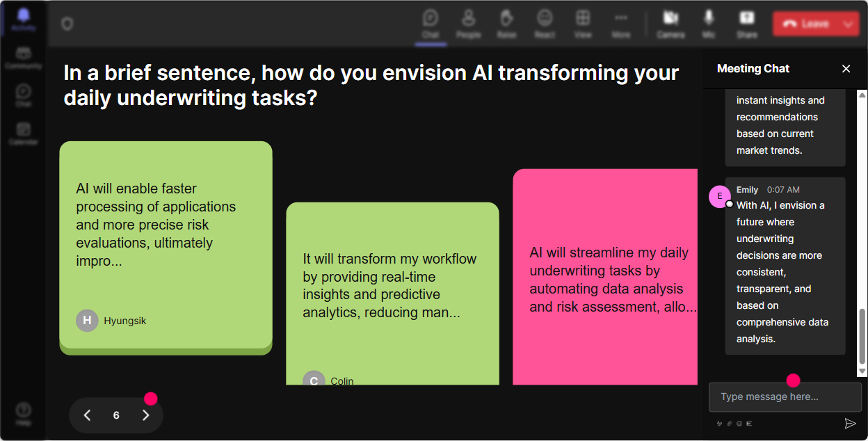Click Colin's avatar on the card

click(x=314, y=378)
